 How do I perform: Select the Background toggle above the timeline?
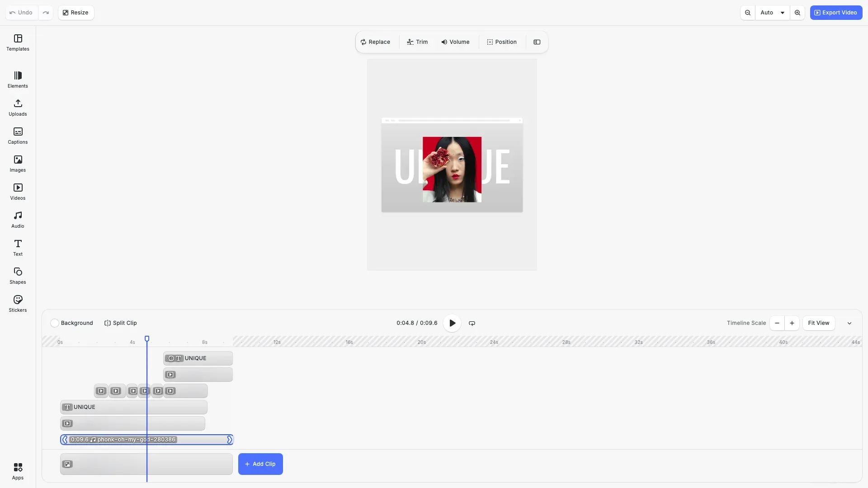54,323
